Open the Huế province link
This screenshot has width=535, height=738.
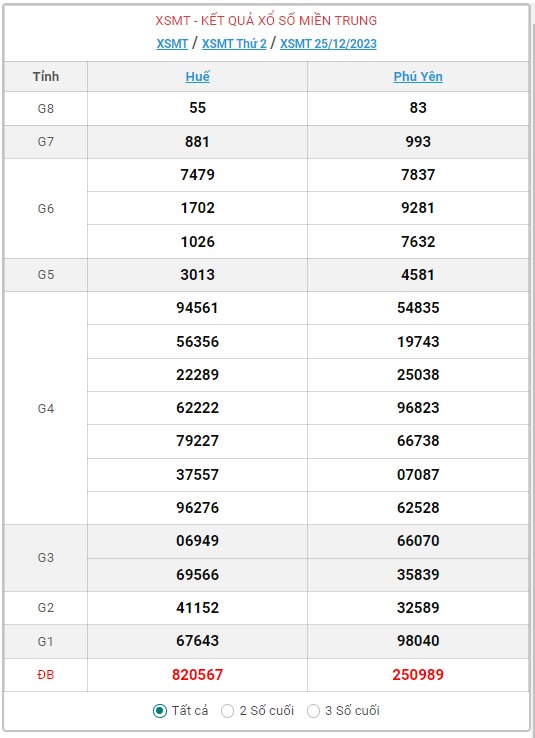tap(198, 76)
